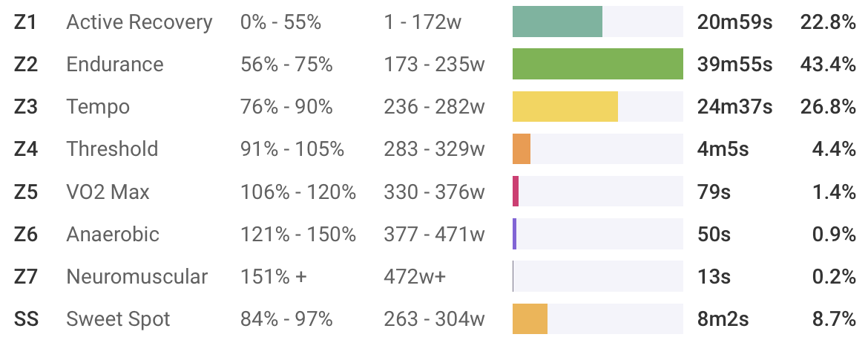Click the green Endurance zone bar
The width and height of the screenshot is (868, 340).
point(597,64)
